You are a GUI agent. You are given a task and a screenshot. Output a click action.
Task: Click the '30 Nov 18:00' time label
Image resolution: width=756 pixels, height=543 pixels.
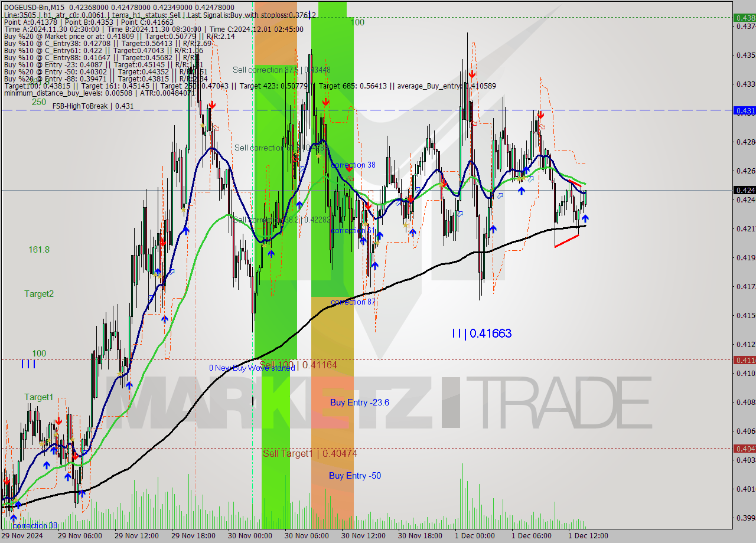[x=421, y=536]
